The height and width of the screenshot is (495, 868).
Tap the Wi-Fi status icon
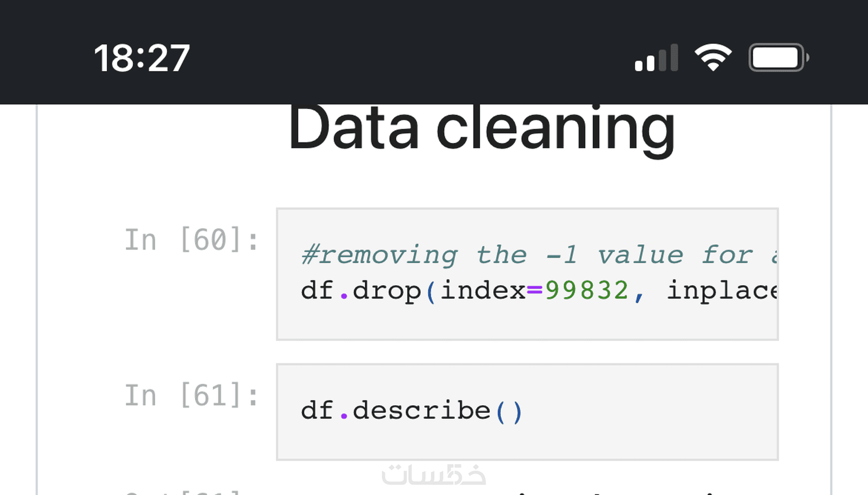click(713, 57)
